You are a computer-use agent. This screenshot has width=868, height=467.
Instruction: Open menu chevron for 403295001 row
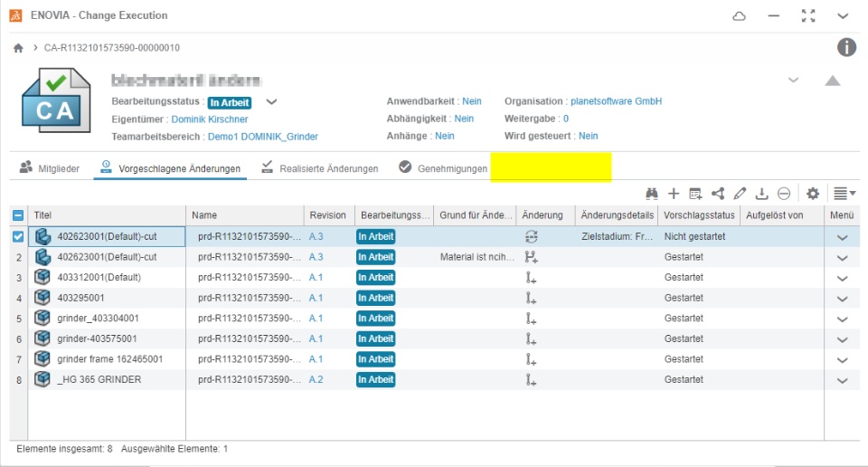(842, 300)
